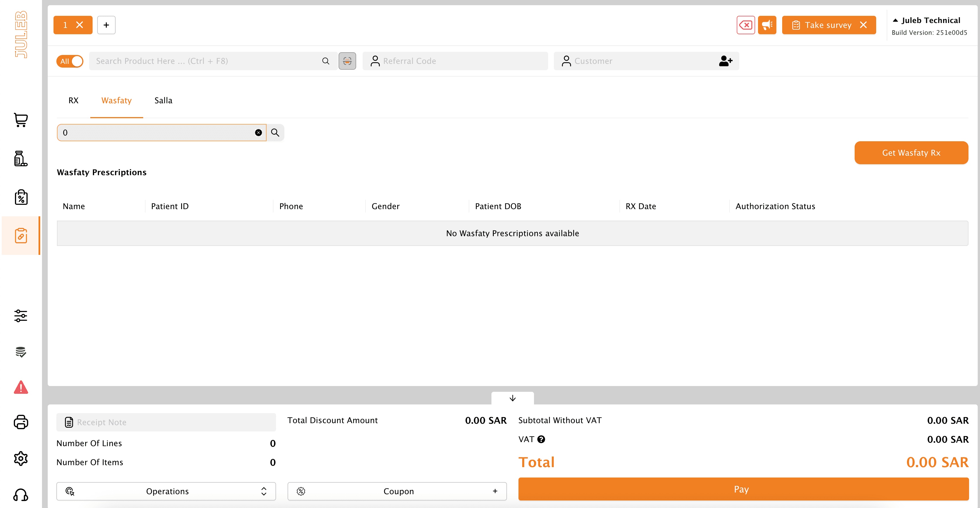Collapse the bottom panel with down arrow

[x=512, y=398]
